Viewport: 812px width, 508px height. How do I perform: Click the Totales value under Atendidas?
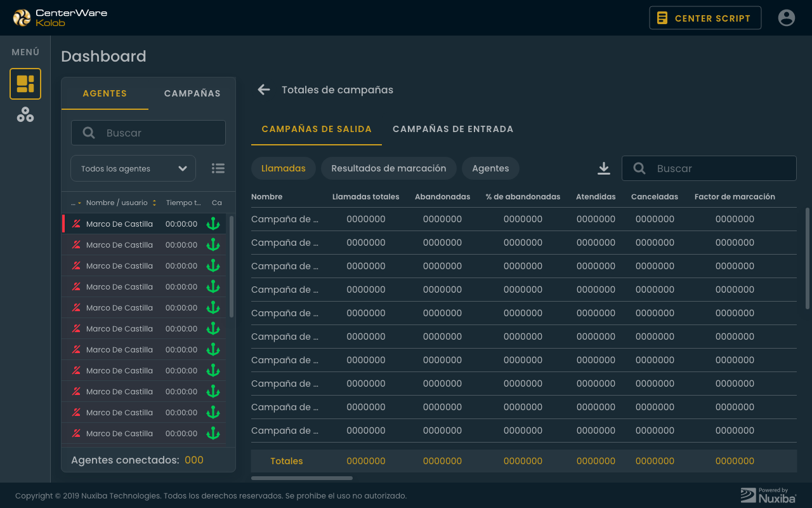[x=596, y=461]
